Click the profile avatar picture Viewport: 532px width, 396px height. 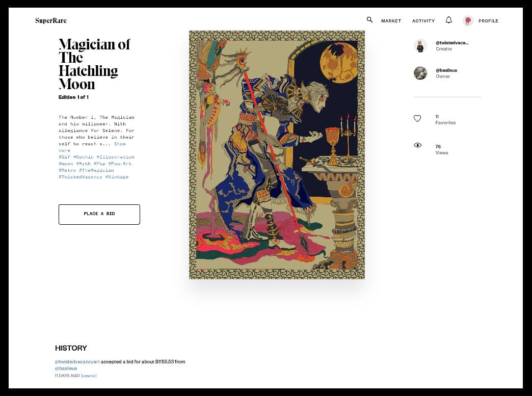point(468,21)
